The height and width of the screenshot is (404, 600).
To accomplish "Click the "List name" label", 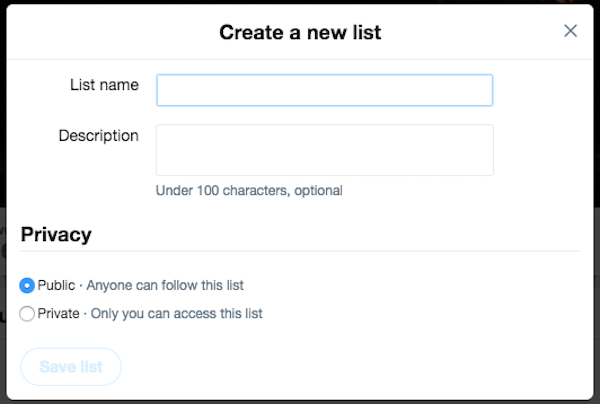I will (104, 85).
